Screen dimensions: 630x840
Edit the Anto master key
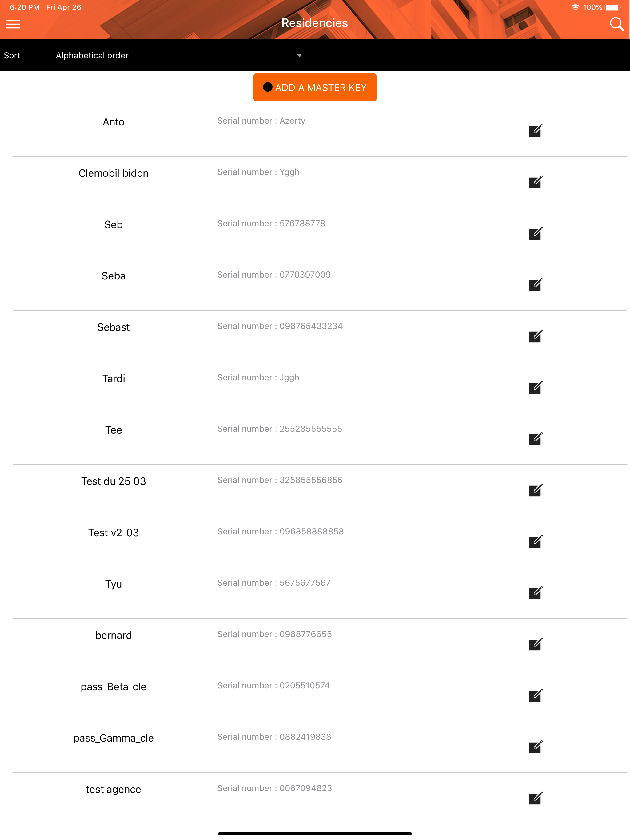point(535,131)
